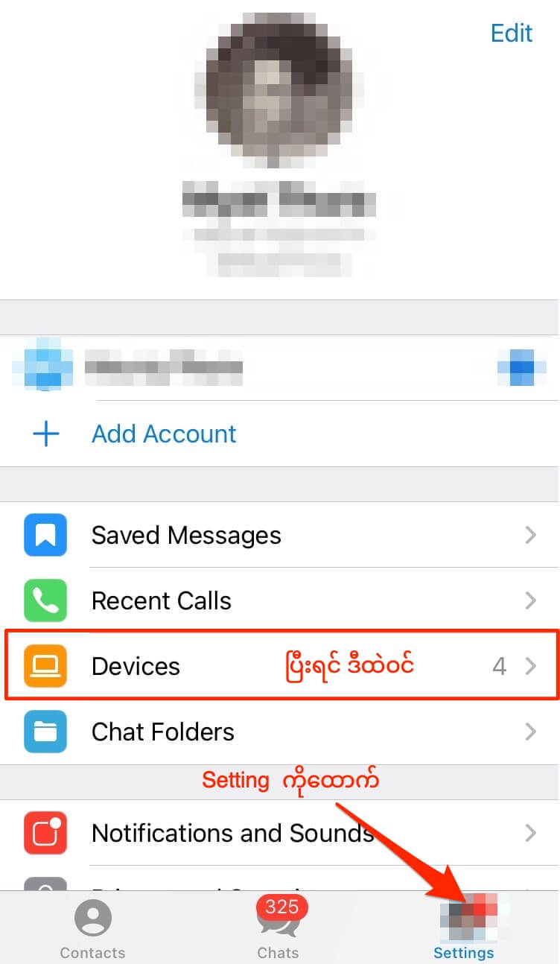Expand the Devices row chevron
Image resolution: width=560 pixels, height=964 pixels.
click(530, 666)
